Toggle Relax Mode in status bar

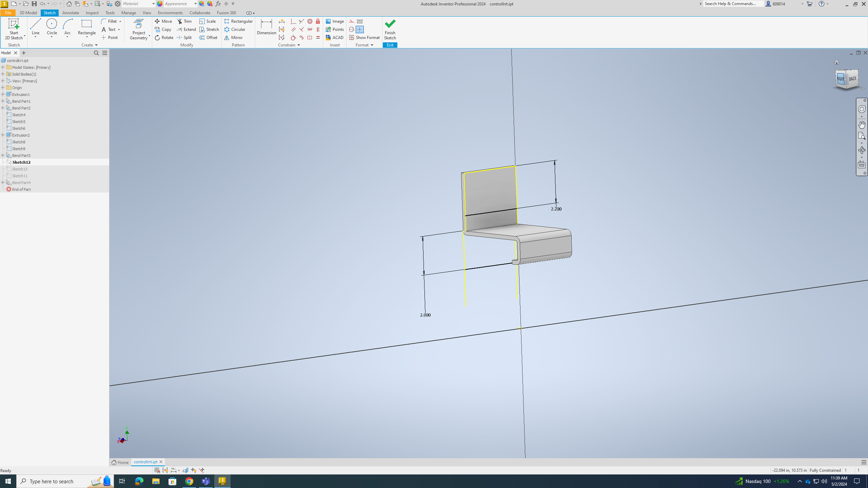click(x=202, y=470)
